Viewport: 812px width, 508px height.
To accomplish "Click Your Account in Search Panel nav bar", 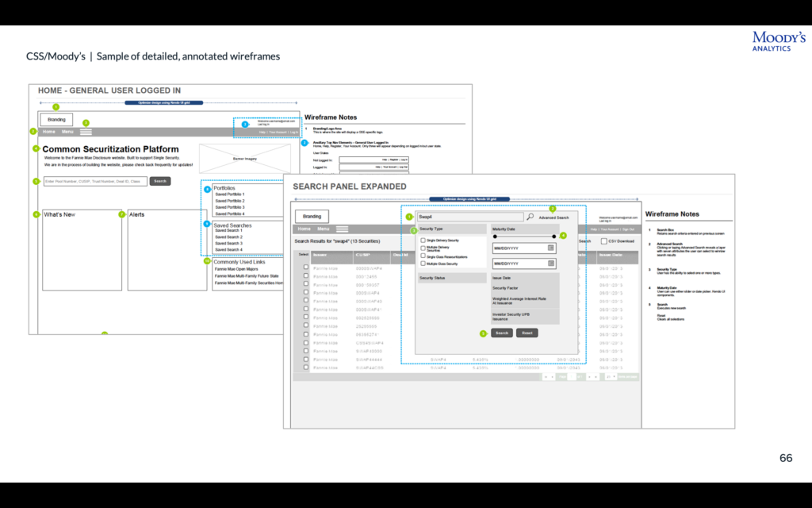I will 610,229.
